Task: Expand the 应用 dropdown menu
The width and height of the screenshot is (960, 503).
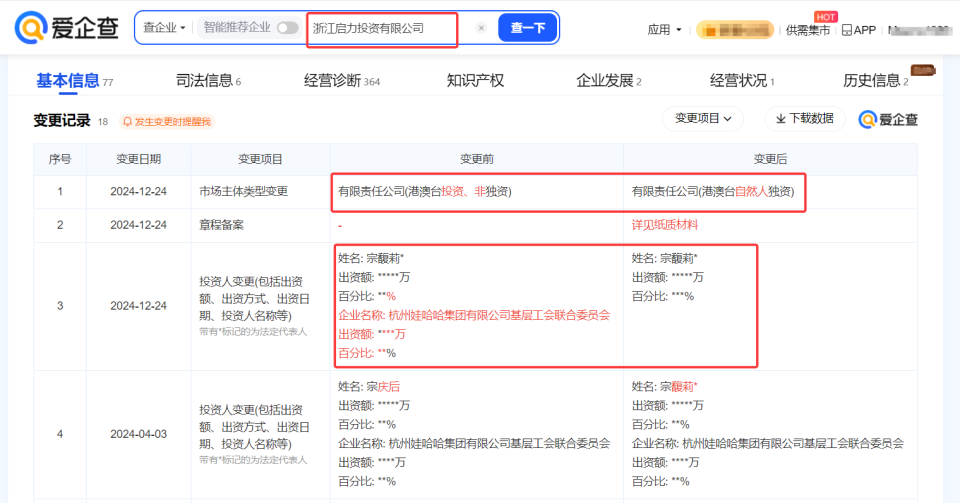Action: coord(664,30)
